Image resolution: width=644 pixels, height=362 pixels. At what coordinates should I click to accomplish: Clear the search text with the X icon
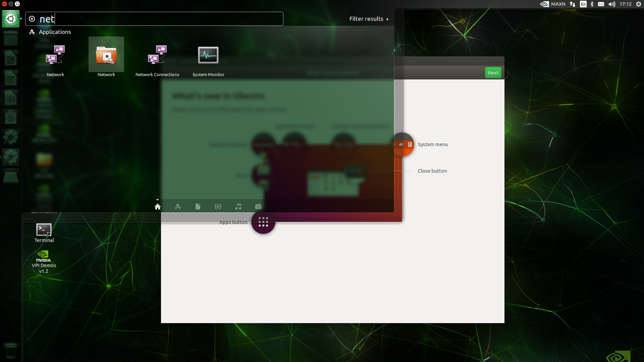pyautogui.click(x=32, y=19)
